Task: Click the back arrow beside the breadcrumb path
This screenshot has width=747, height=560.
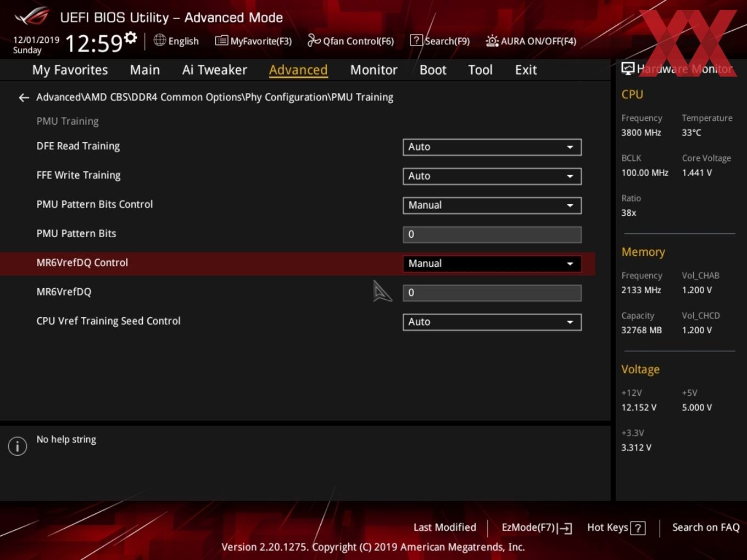Action: click(24, 98)
